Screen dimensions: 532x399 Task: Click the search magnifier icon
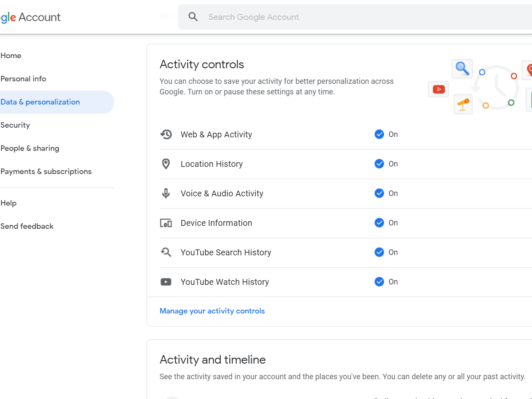click(x=193, y=17)
